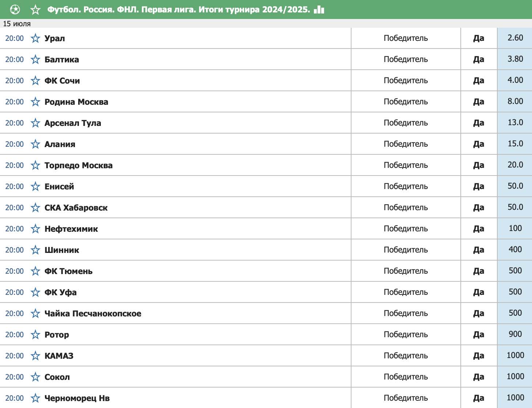Open tournament statistics bar chart icon
Screen dimensions: 532x408
tap(319, 9)
